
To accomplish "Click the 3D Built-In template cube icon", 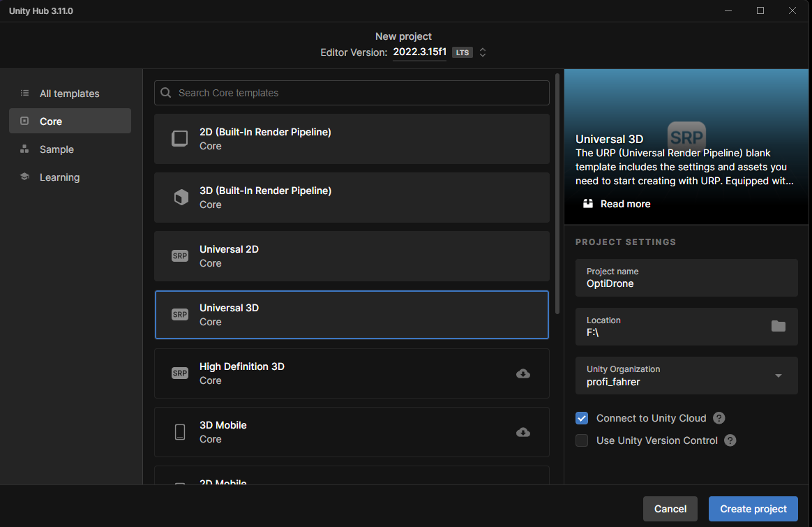I will (181, 198).
